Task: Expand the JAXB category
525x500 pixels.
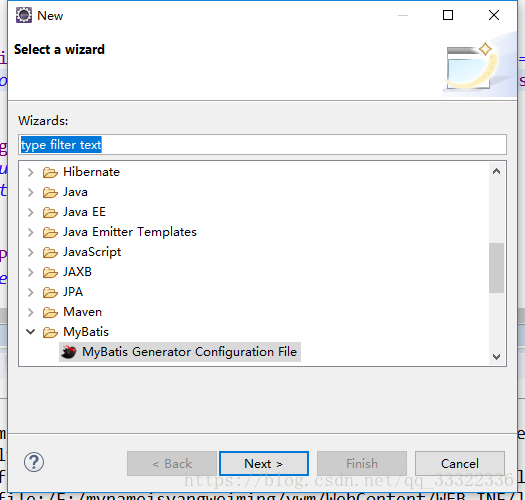Action: [x=30, y=272]
